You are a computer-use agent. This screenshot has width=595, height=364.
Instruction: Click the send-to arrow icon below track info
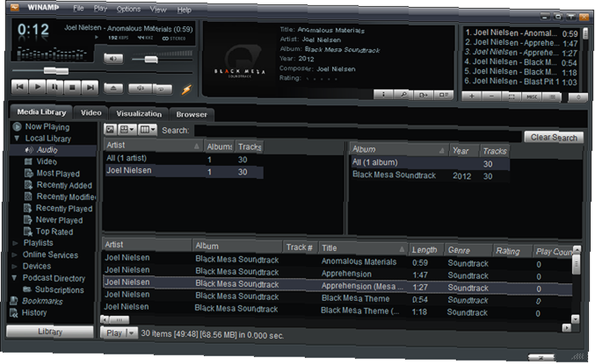pos(424,95)
